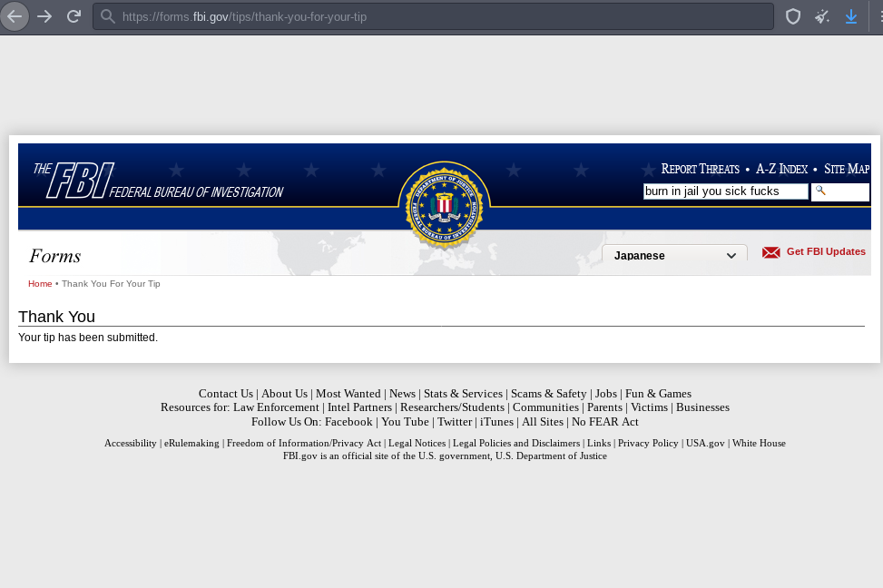Open A-Z Index header link
This screenshot has width=883, height=588.
(781, 169)
